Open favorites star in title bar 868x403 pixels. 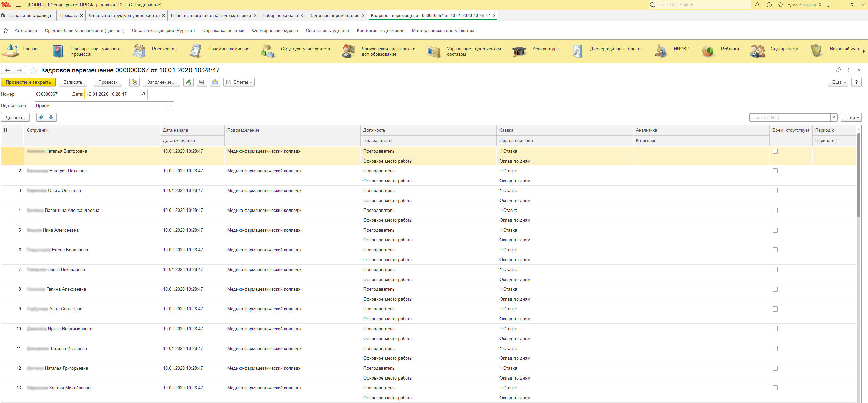pos(781,5)
